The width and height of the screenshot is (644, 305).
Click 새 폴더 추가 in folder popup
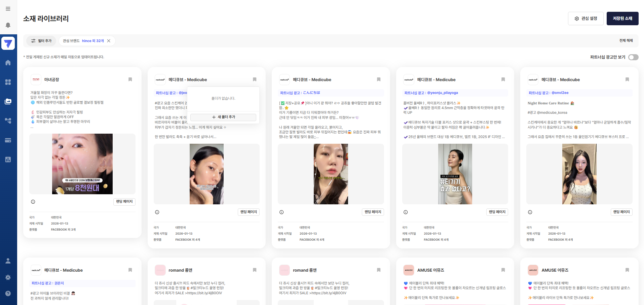click(x=223, y=117)
